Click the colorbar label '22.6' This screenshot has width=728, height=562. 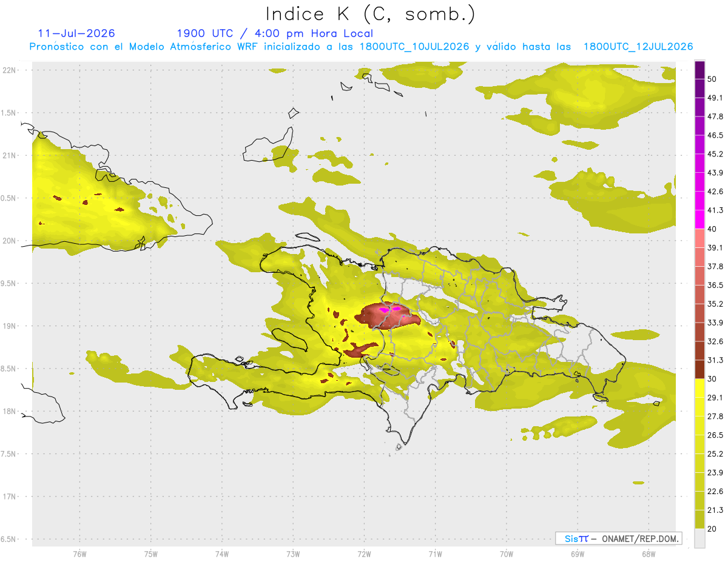[x=715, y=492]
